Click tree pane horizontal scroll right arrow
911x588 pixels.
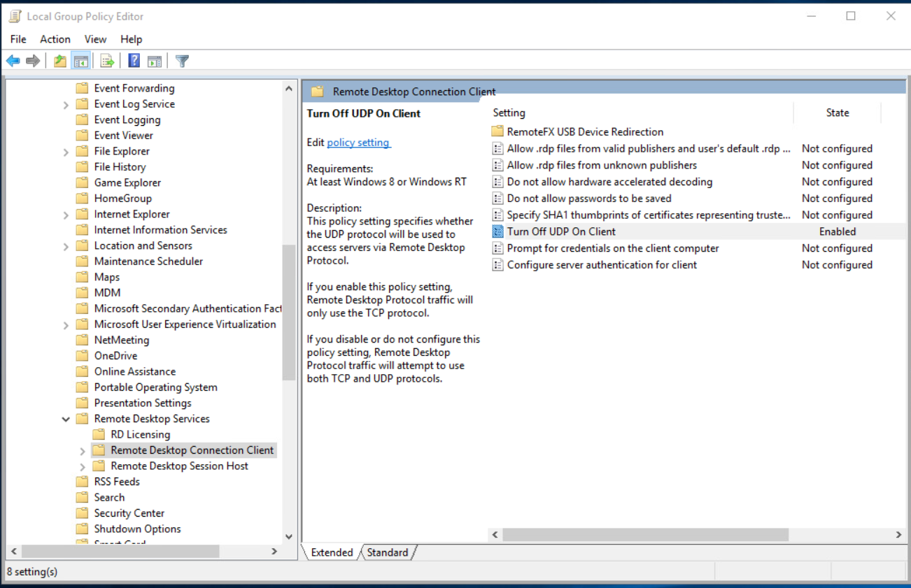274,552
